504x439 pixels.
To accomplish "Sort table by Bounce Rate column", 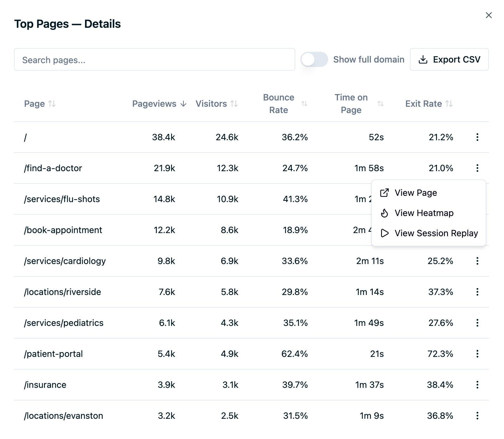I will [285, 104].
